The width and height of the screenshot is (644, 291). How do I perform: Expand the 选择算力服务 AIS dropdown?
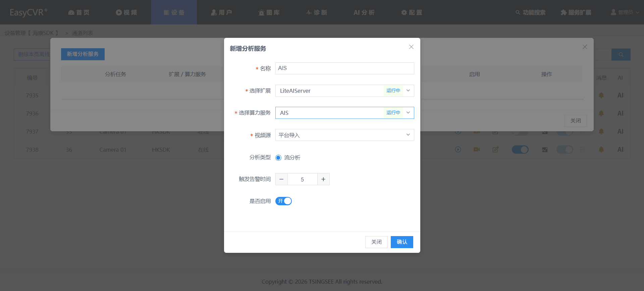tap(344, 113)
